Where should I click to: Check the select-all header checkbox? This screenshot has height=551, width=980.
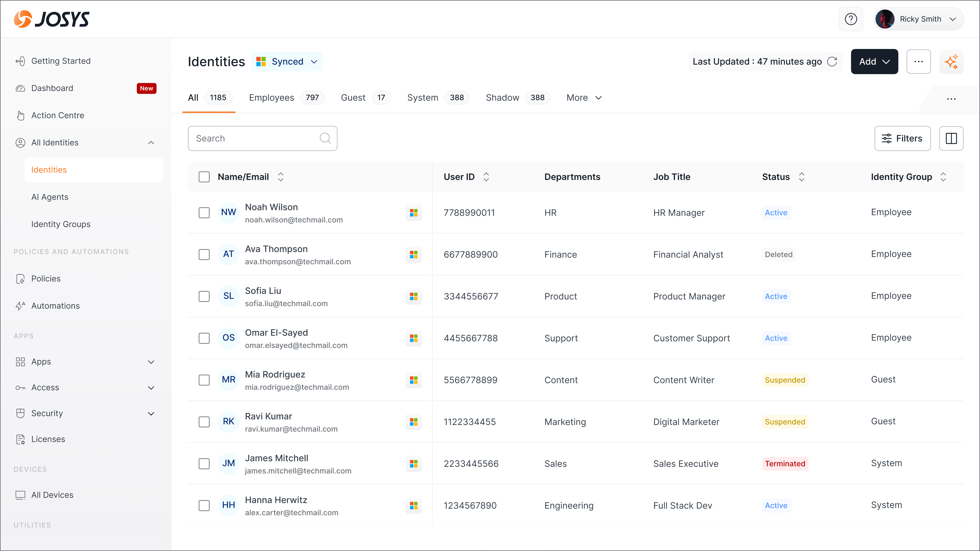click(x=204, y=177)
